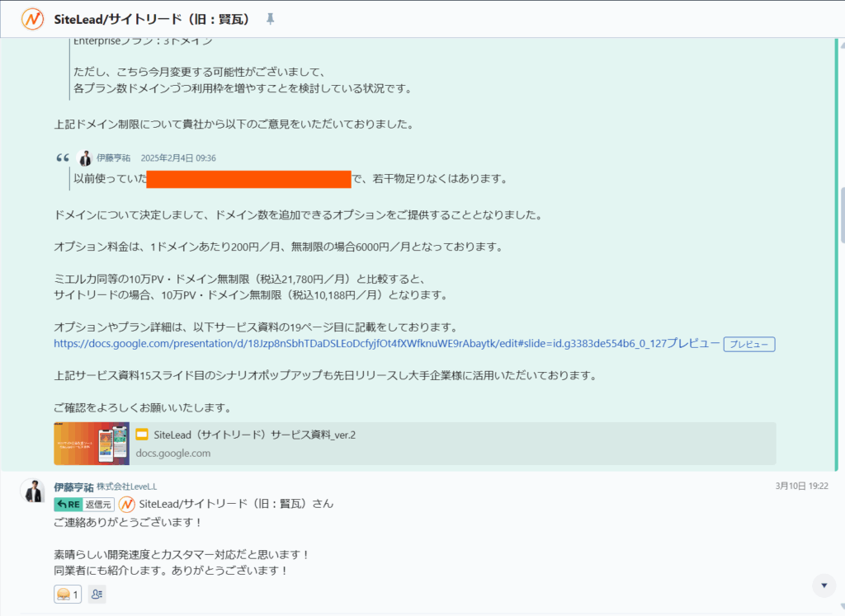Viewport: 845px width, 616px height.
Task: Click the 返信元 button
Action: [x=98, y=505]
